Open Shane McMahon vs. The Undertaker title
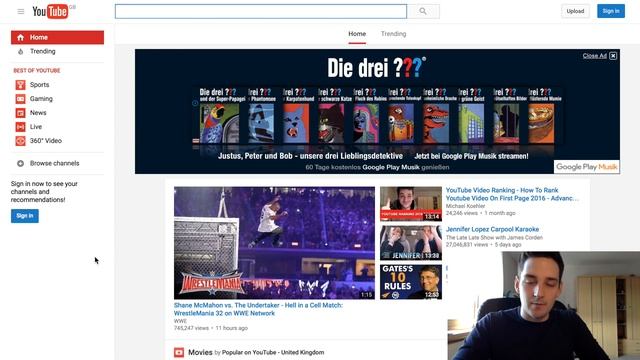Screen dimensions: 640x360 258,309
